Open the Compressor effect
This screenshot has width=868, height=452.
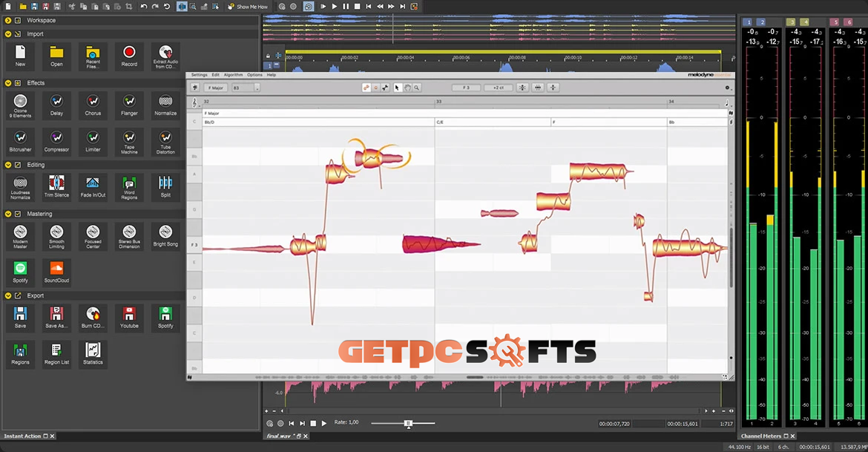56,142
